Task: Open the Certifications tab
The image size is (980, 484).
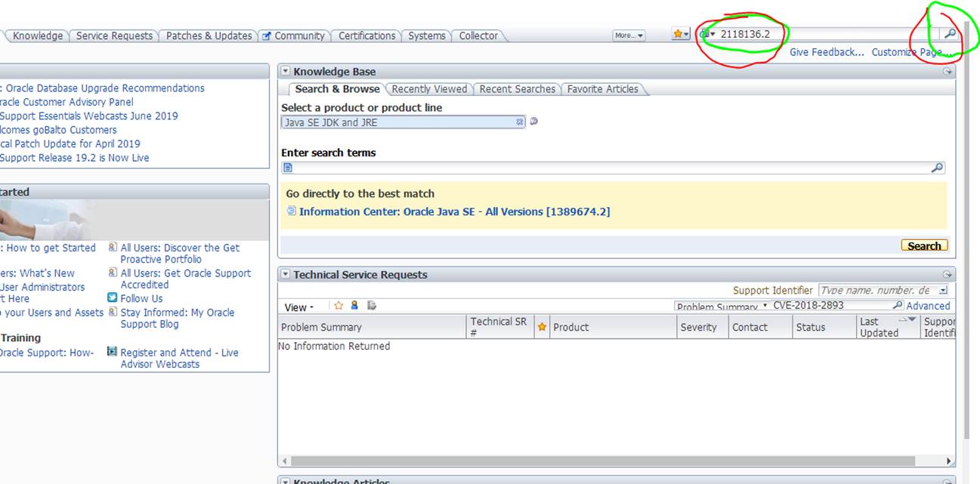Action: 366,35
